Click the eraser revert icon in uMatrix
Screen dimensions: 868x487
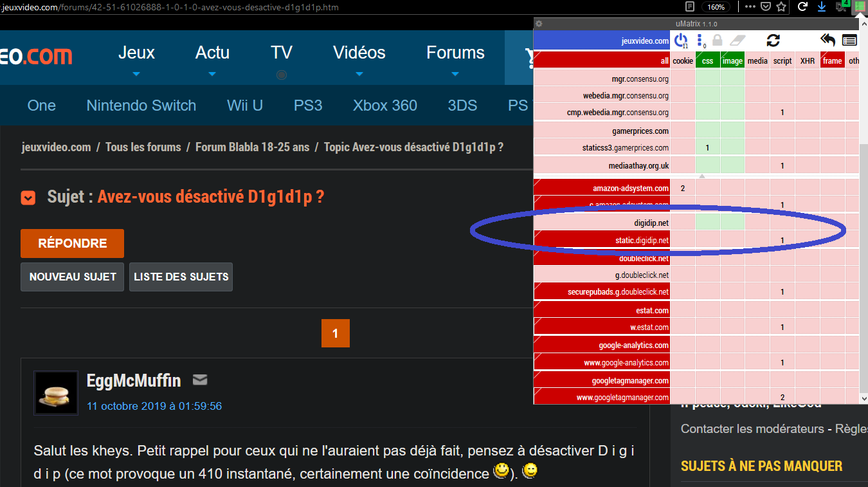coord(736,41)
